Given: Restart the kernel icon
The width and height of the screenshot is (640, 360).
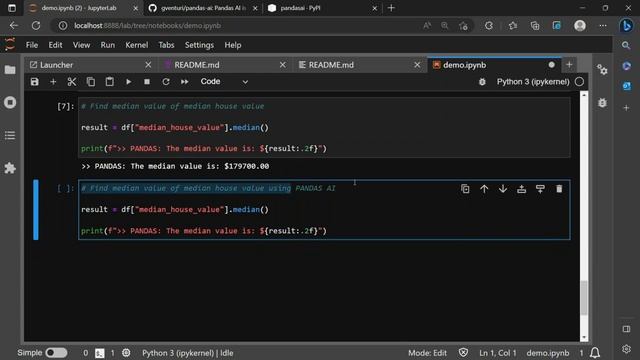Looking at the screenshot, I should pyautogui.click(x=166, y=82).
